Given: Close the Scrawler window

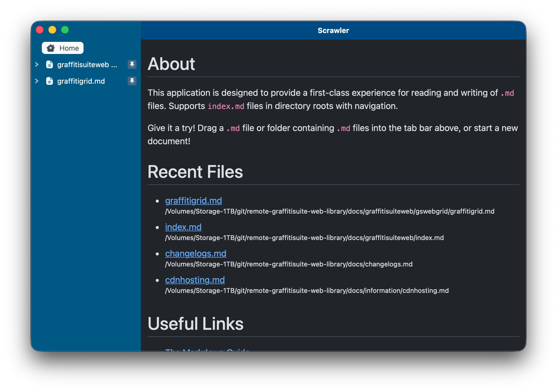Looking at the screenshot, I should [x=40, y=30].
